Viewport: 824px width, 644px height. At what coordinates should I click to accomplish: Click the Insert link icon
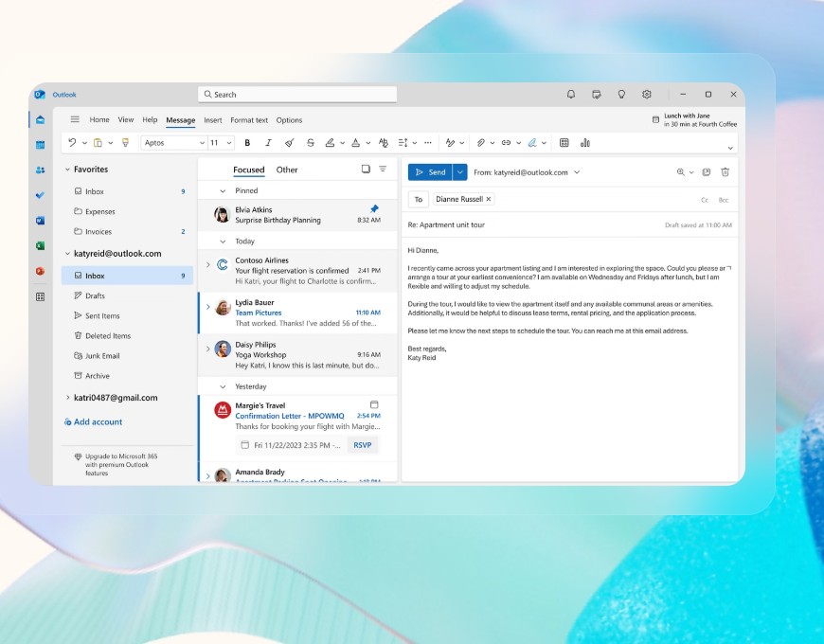point(506,143)
